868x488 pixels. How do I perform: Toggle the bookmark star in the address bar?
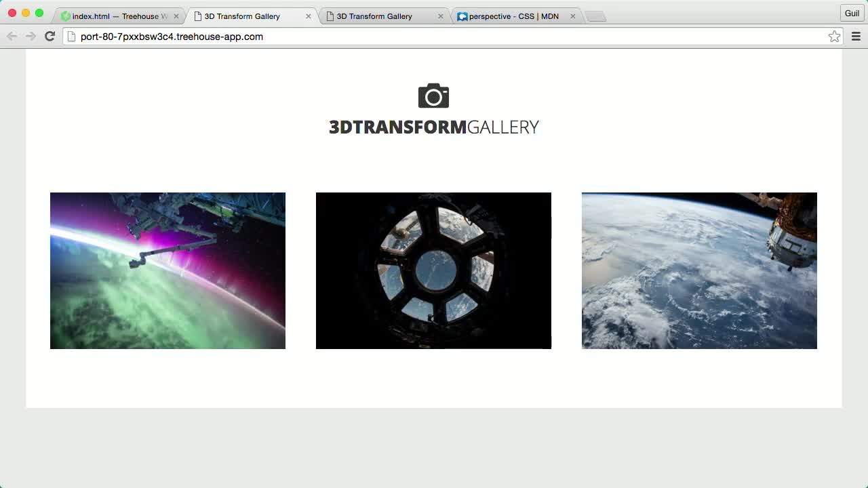click(x=834, y=37)
